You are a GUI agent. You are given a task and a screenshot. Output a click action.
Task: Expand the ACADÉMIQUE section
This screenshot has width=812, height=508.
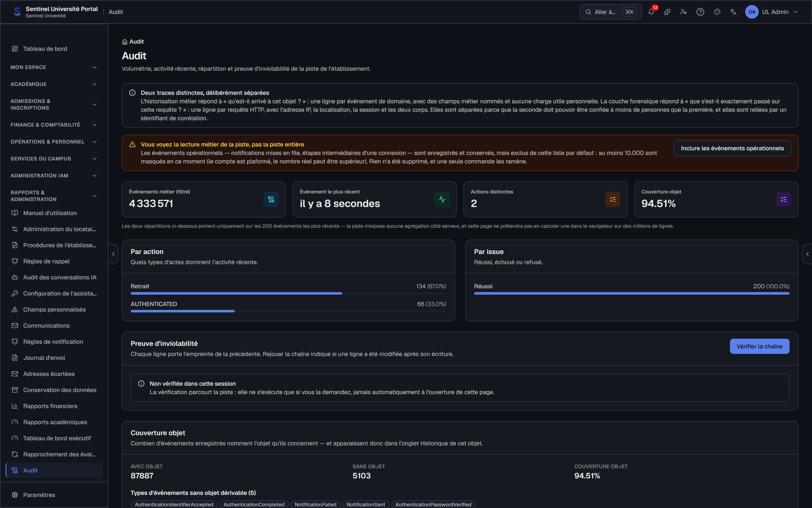tap(54, 84)
